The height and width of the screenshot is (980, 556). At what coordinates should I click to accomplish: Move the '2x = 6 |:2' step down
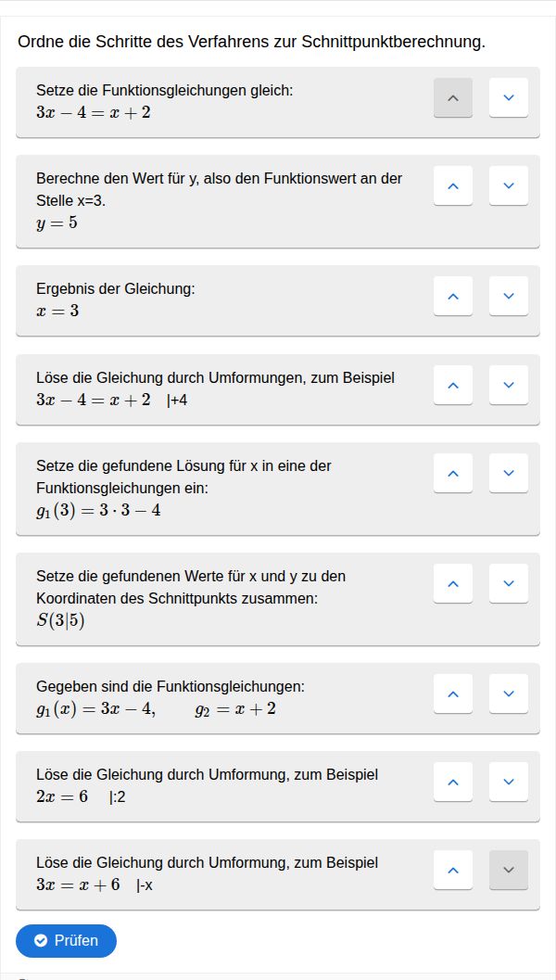(508, 782)
